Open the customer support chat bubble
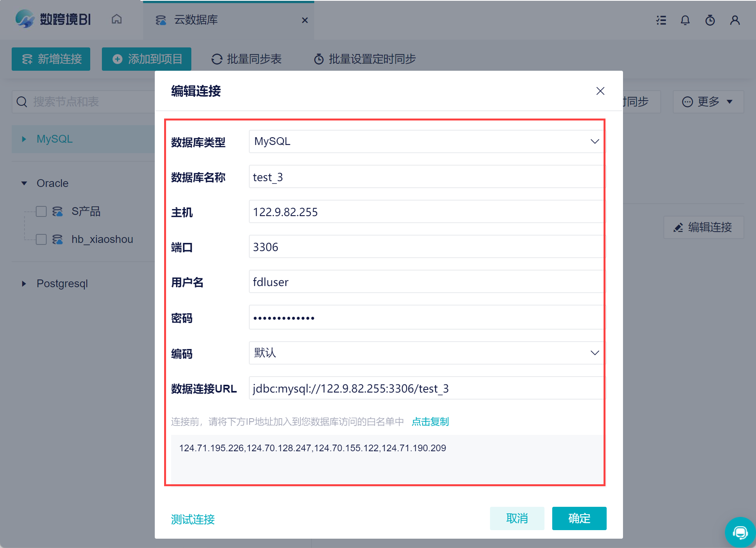The width and height of the screenshot is (756, 548). coord(740,532)
